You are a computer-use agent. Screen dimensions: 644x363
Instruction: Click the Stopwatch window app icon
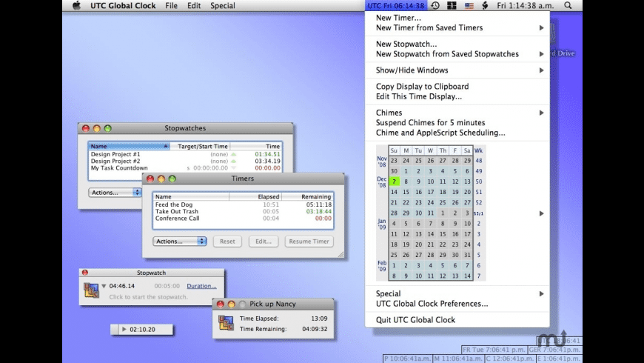point(91,290)
